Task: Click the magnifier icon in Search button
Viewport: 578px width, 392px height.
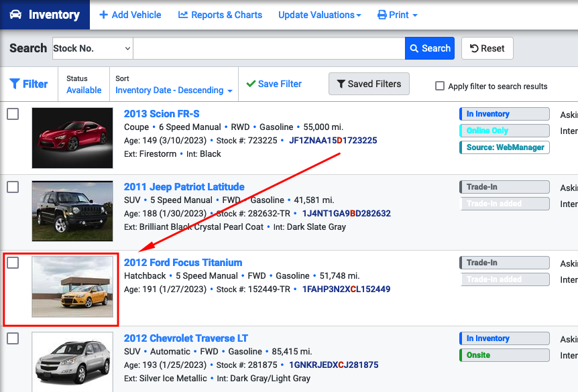Action: (414, 48)
